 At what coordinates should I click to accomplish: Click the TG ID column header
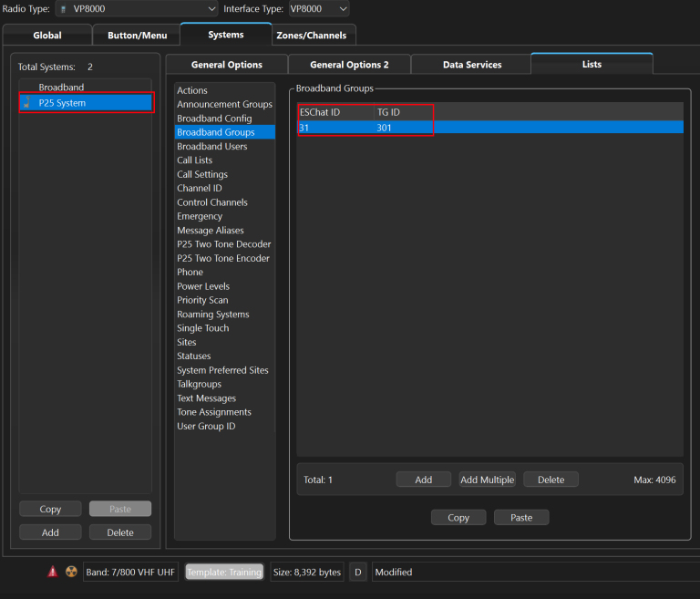tap(389, 111)
